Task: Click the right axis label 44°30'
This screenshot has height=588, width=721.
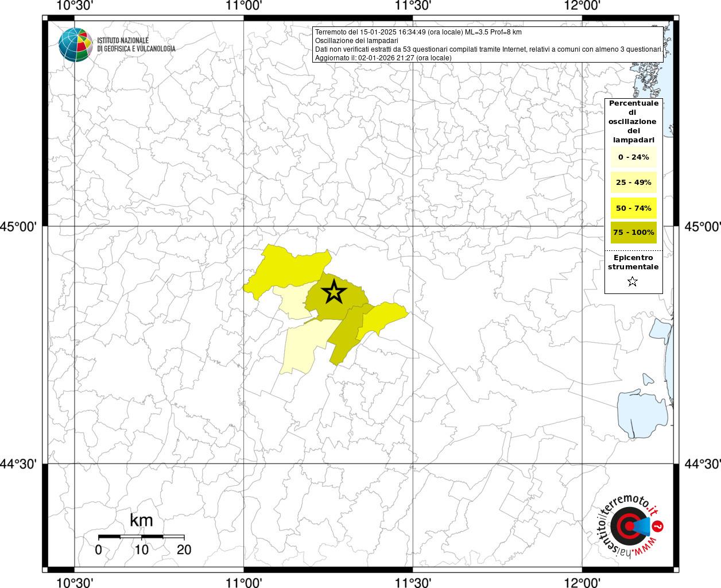Action: coord(703,464)
